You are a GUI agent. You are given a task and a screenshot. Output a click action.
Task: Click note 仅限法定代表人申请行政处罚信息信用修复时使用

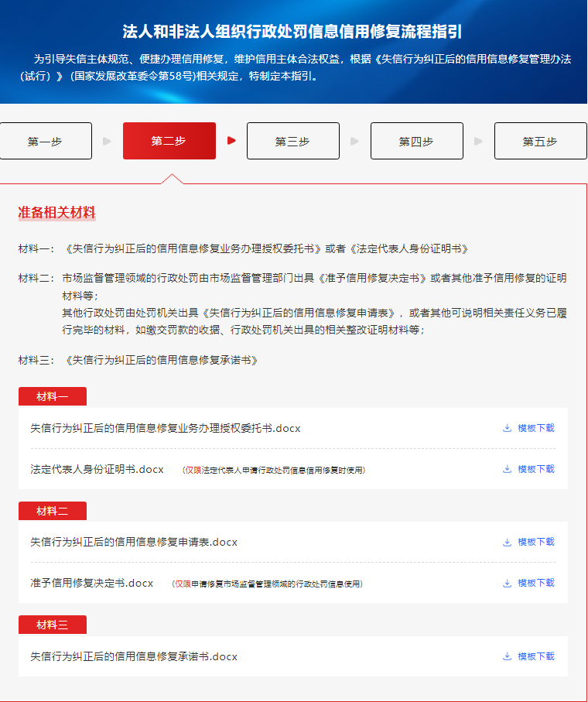coord(274,470)
